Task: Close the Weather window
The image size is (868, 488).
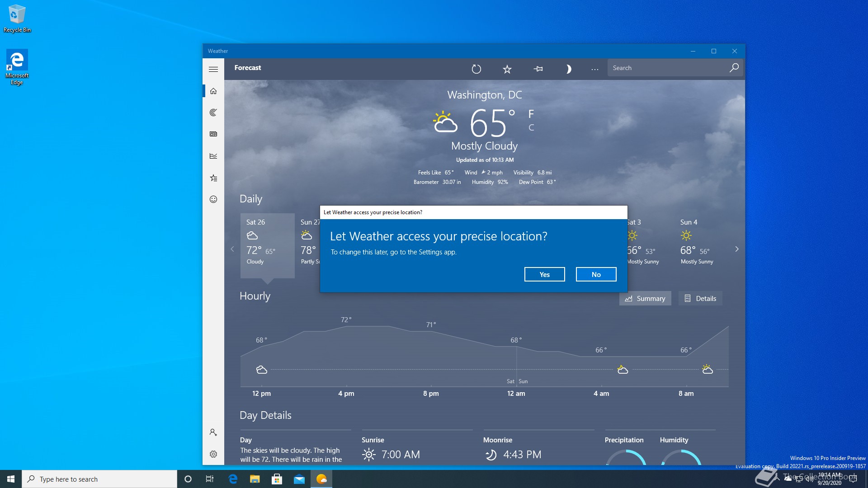Action: click(735, 51)
